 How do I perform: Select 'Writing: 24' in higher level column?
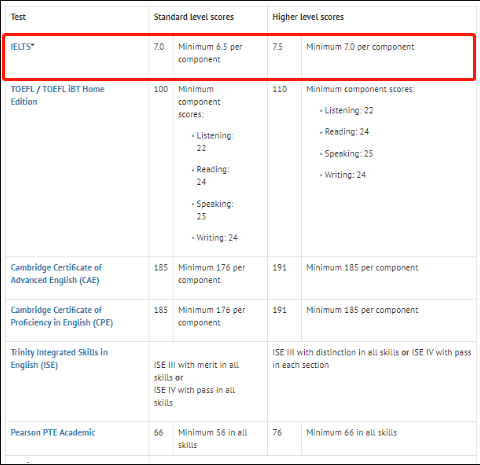345,175
